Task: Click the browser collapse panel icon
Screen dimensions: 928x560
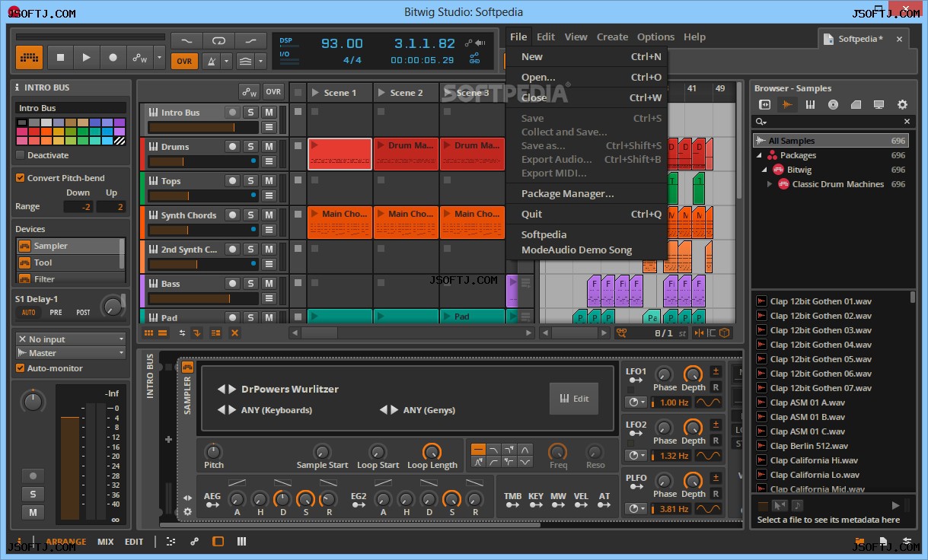Action: pos(765,105)
